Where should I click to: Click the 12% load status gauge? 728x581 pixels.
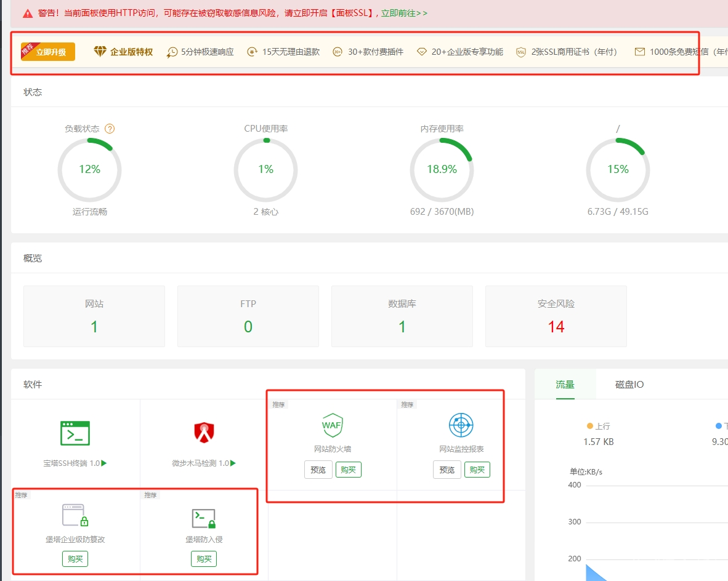point(89,170)
